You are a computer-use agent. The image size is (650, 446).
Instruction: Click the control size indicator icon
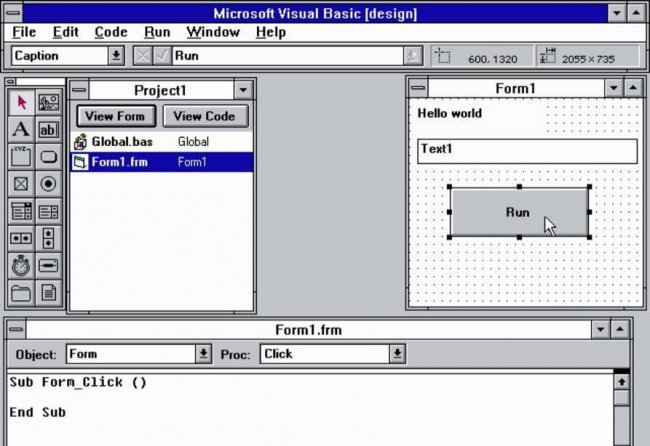tap(548, 56)
